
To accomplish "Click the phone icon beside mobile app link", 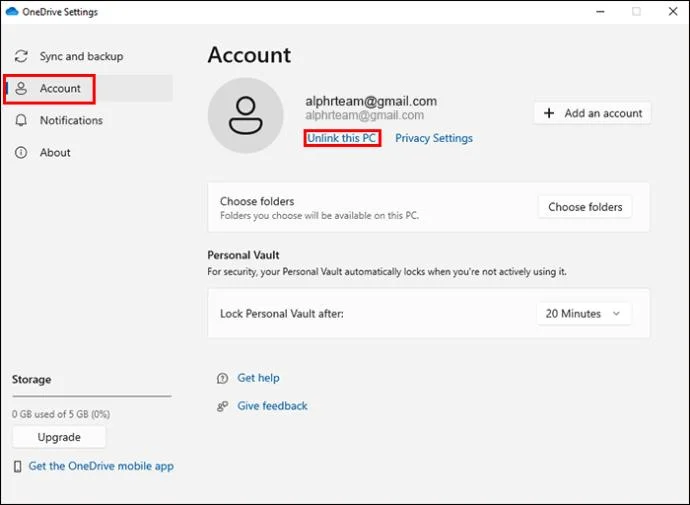I will (18, 466).
